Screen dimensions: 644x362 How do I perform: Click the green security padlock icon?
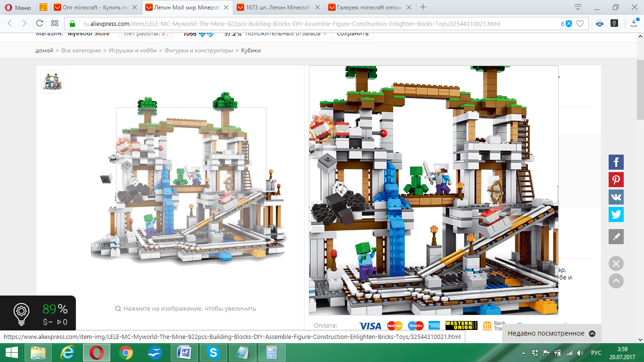pyautogui.click(x=72, y=24)
